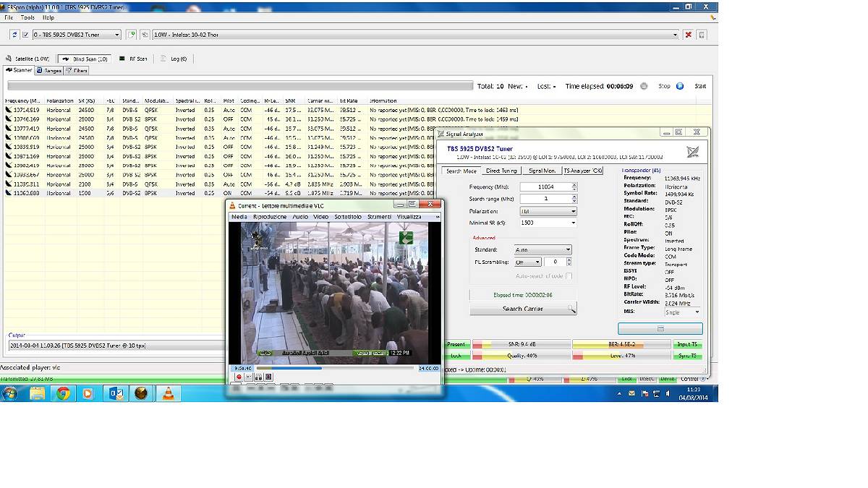Screen dimensions: 868x488
Task: Click the SNR 9.4 dB signal bar
Action: click(x=521, y=344)
